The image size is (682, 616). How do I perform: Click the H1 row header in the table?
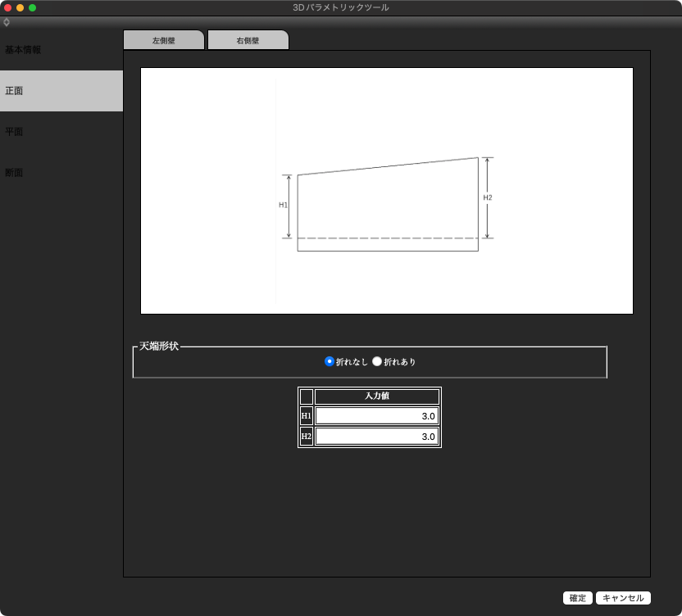click(x=306, y=416)
